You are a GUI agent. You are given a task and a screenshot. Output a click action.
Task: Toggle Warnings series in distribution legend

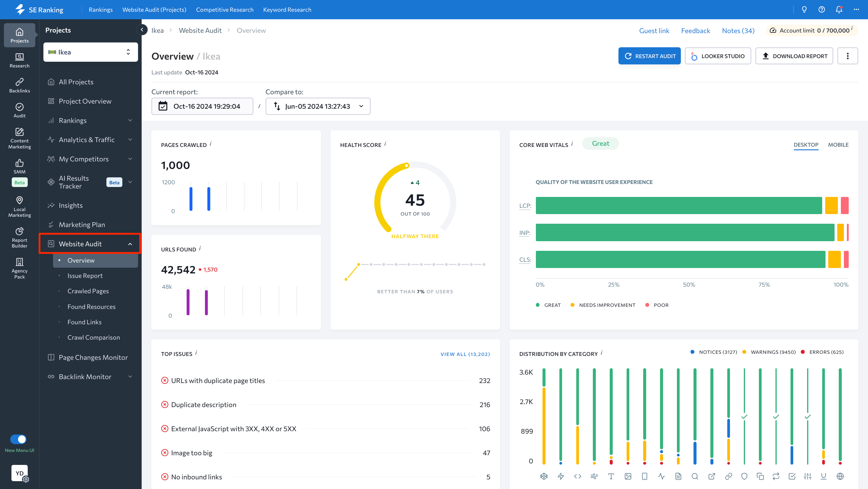coord(769,352)
